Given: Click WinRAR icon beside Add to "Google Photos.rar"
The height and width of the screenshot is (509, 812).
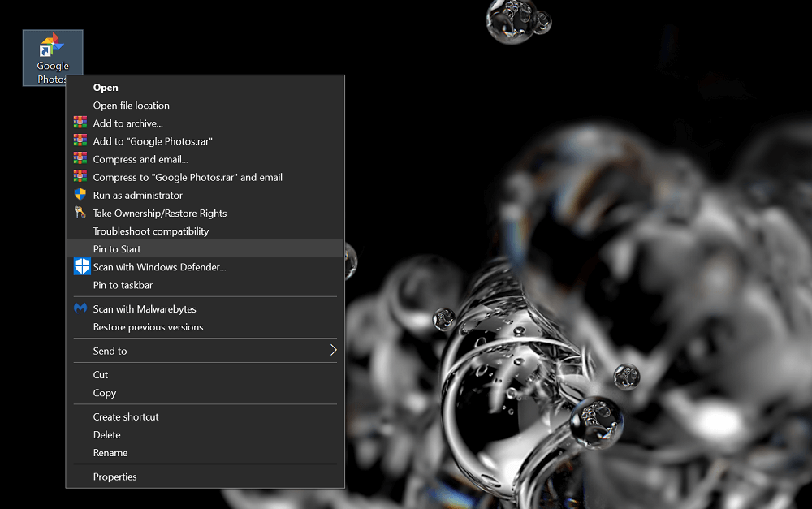Looking at the screenshot, I should 80,140.
